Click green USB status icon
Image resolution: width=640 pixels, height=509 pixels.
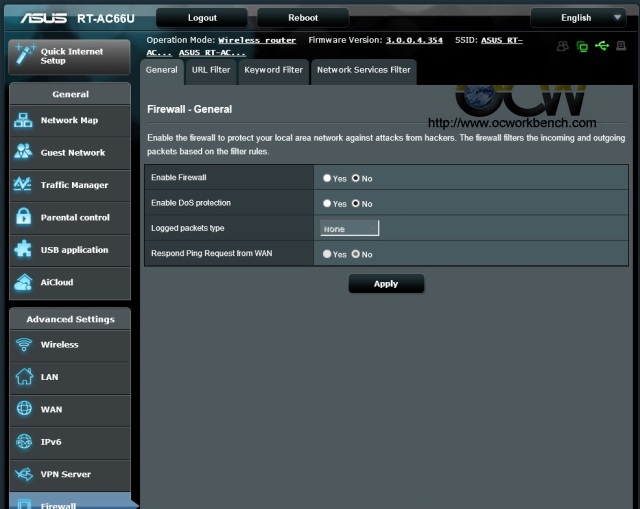click(602, 46)
